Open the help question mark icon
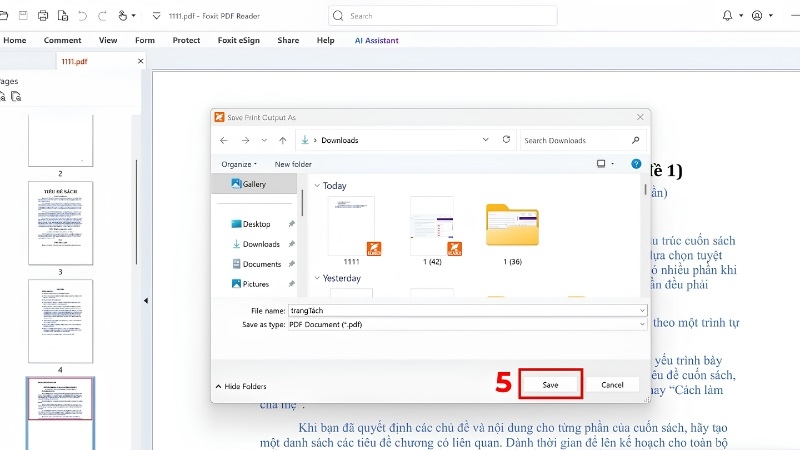800x450 pixels. coord(636,164)
